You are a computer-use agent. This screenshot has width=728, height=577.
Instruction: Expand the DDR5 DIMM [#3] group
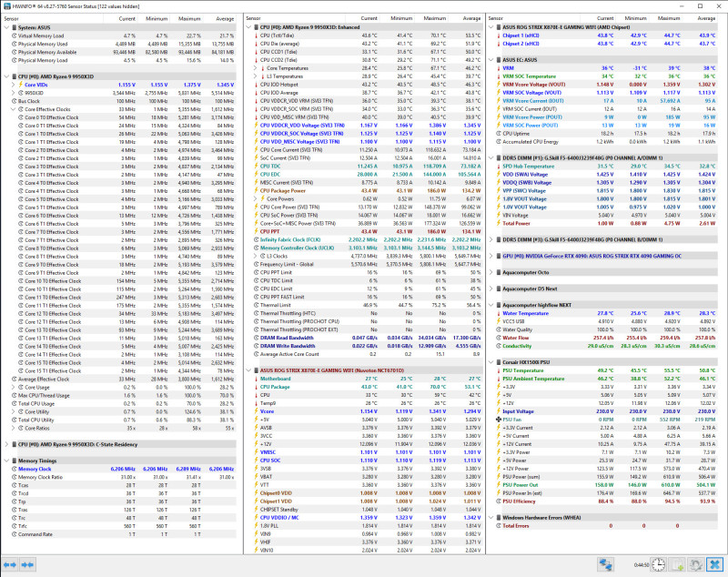pos(491,240)
